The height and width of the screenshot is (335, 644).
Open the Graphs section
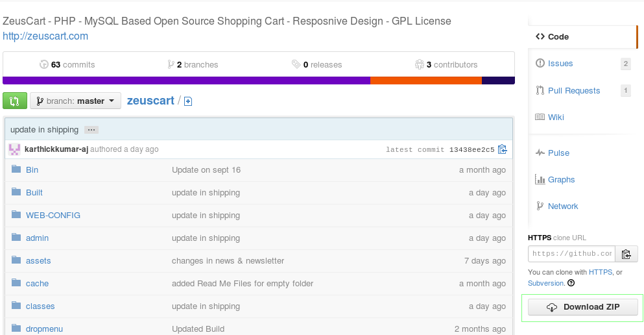click(x=561, y=180)
